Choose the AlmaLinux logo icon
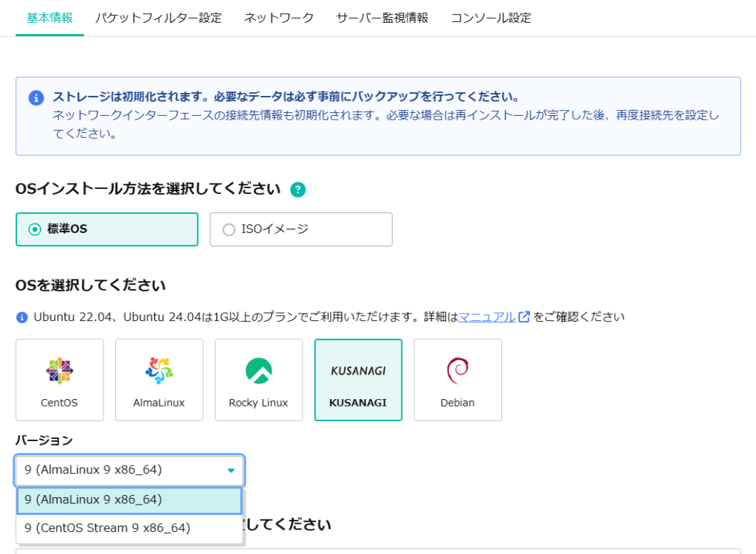This screenshot has width=756, height=554. point(159,370)
